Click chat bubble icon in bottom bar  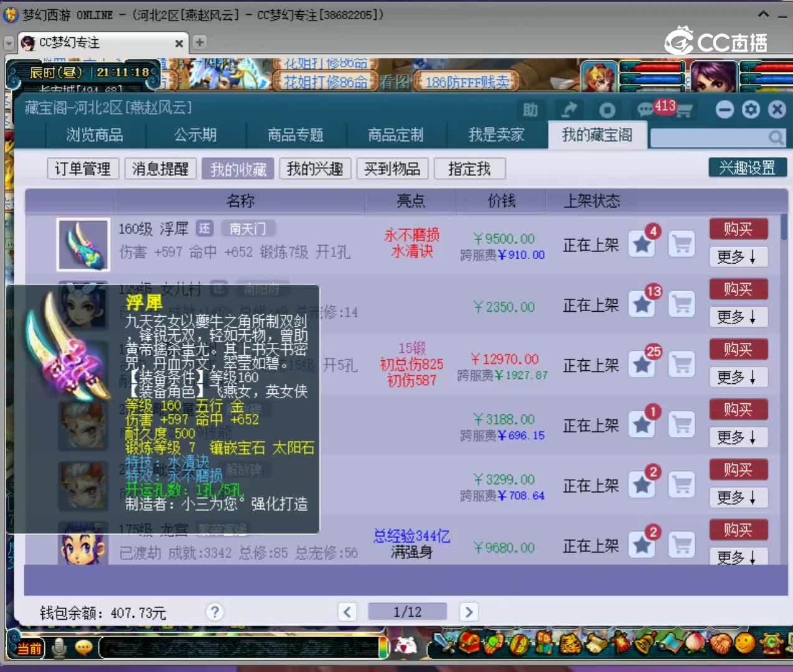[83, 648]
